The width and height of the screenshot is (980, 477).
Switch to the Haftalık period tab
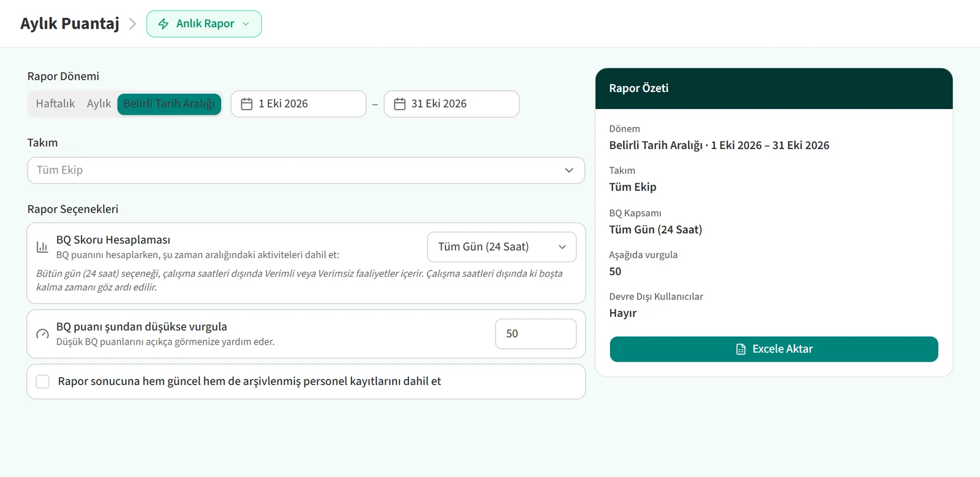click(x=55, y=104)
